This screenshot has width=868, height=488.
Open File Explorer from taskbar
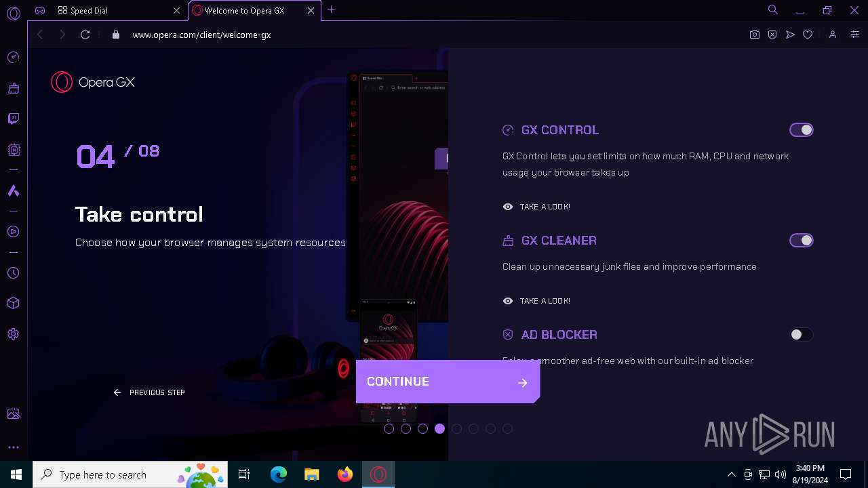(x=311, y=474)
